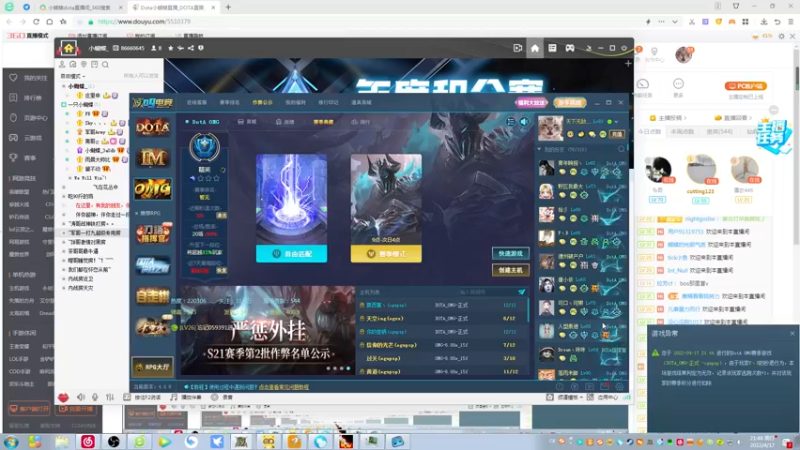Refresh the browser page
The width and height of the screenshot is (800, 450).
tap(36, 21)
